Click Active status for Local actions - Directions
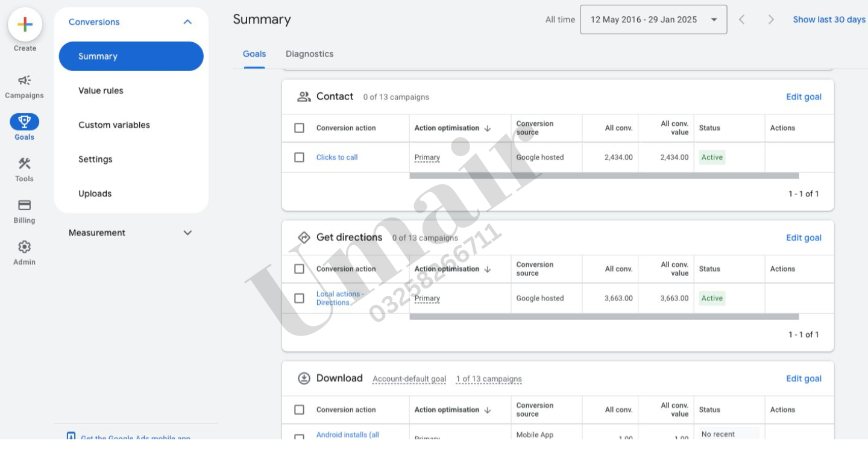 tap(712, 299)
